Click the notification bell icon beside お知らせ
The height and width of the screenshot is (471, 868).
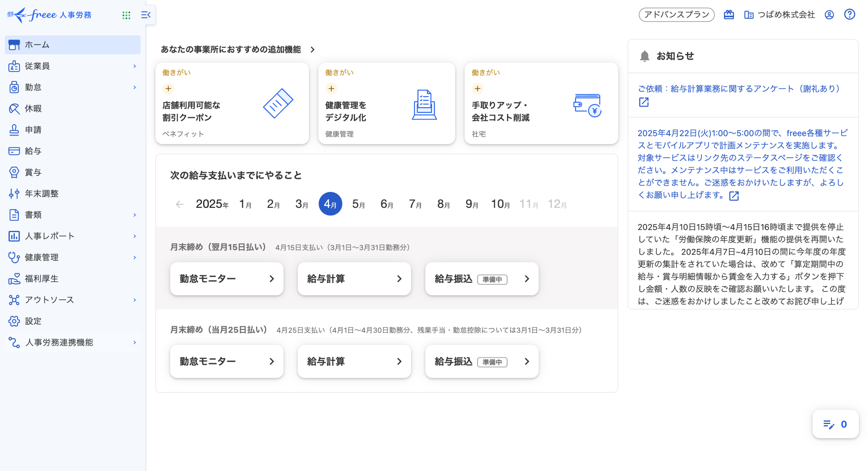point(644,56)
